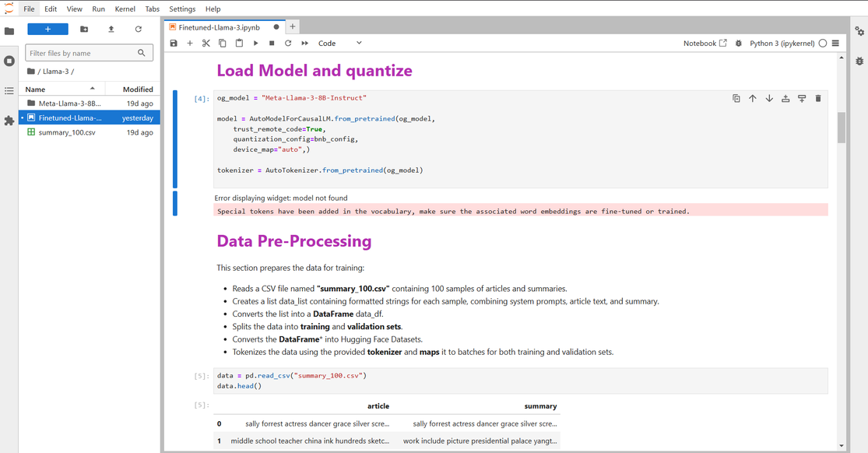This screenshot has height=453, width=868.
Task: Open the Tabs menu
Action: tap(153, 9)
